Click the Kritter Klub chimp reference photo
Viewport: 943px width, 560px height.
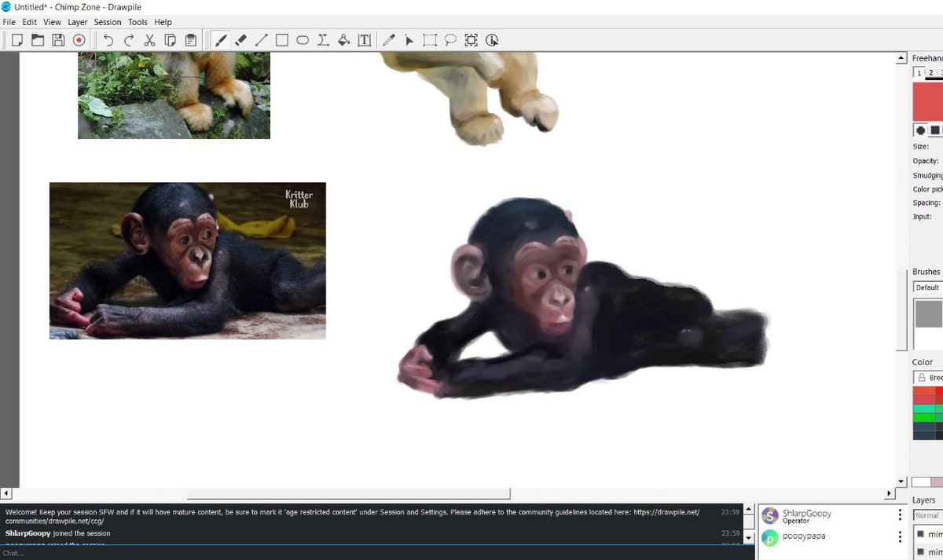point(187,261)
